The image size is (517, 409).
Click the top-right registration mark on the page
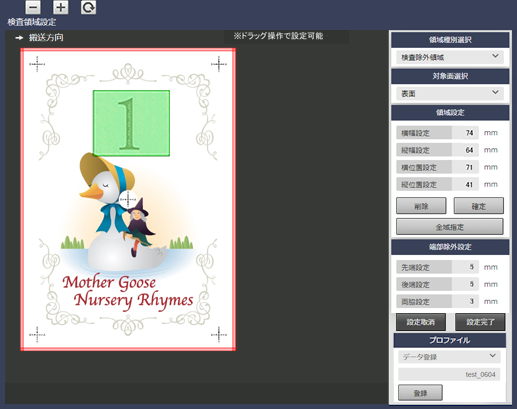pyautogui.click(x=219, y=64)
